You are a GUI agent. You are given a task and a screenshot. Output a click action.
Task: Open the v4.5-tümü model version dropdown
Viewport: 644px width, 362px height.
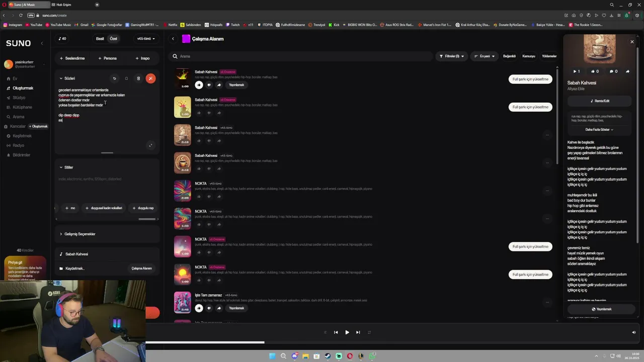tap(146, 39)
